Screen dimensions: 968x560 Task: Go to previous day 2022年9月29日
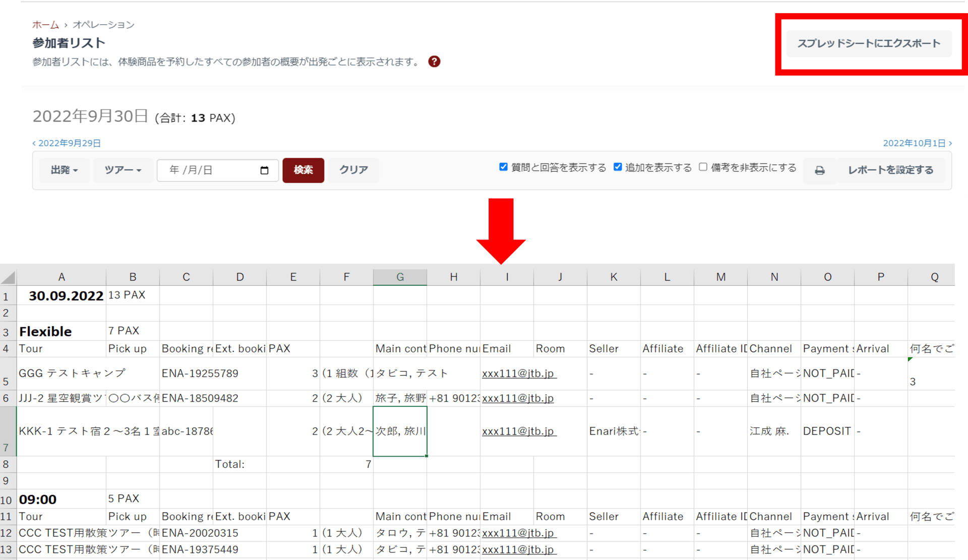67,143
